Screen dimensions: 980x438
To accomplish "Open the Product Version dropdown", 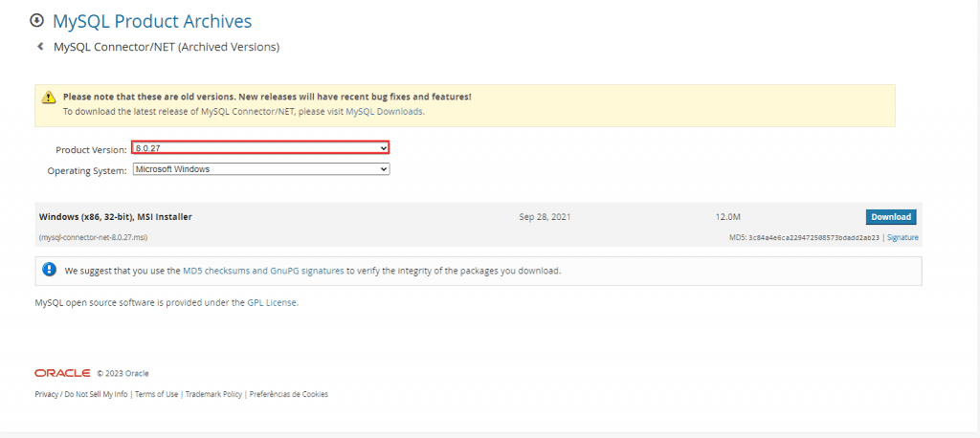I will pyautogui.click(x=260, y=148).
